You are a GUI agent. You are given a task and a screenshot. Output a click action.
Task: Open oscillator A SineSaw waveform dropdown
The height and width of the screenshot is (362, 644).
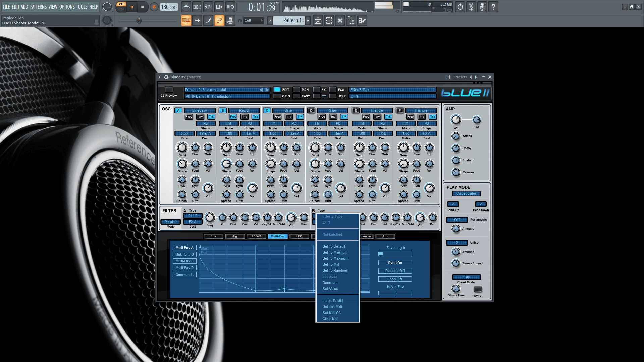click(x=200, y=110)
